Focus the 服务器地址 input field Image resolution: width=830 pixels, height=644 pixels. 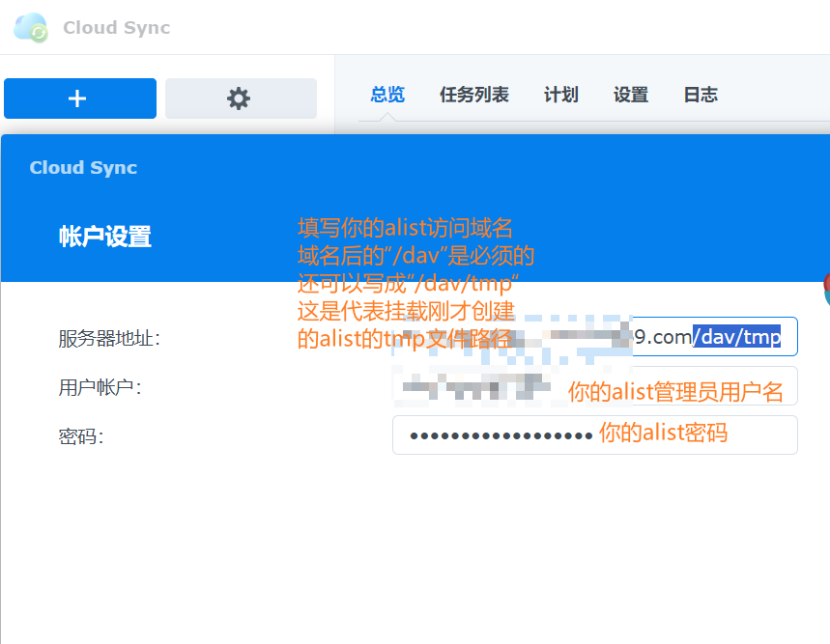(x=595, y=336)
